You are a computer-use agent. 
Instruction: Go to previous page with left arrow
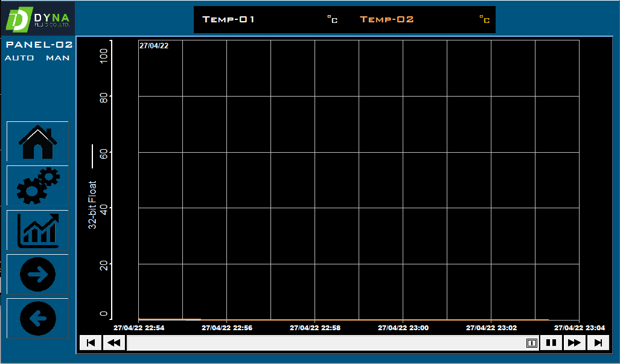[37, 318]
